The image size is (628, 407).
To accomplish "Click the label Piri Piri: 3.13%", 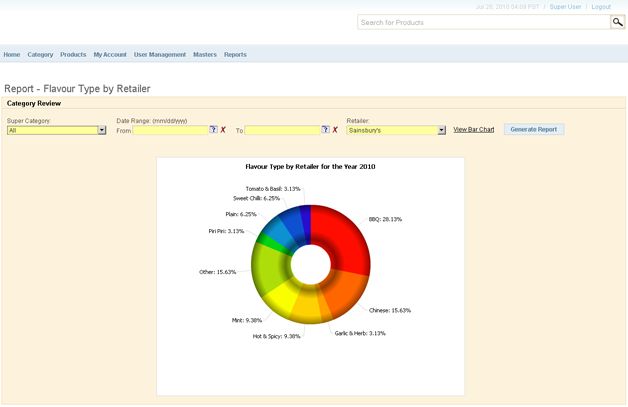I will coord(226,231).
